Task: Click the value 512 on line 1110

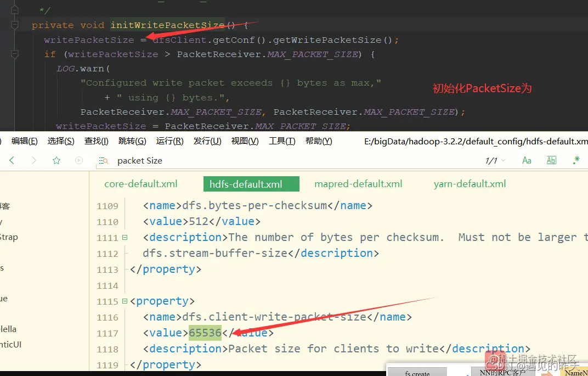Action: (x=199, y=221)
